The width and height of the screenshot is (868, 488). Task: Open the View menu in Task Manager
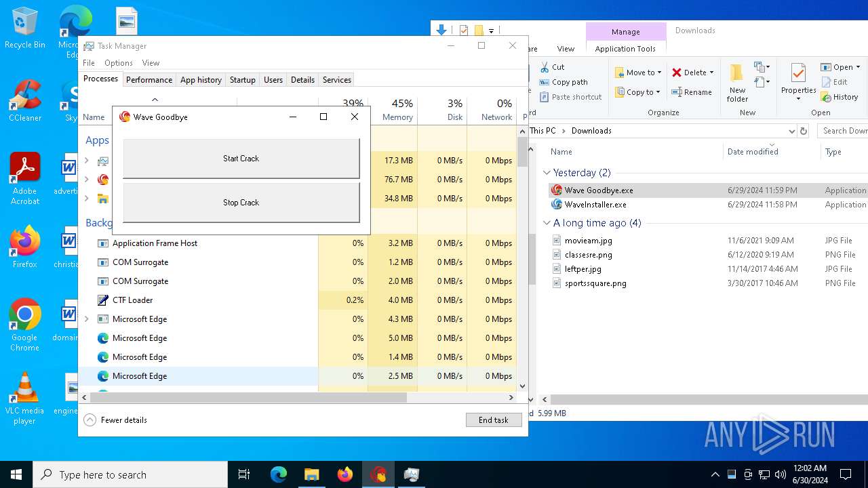tap(151, 63)
